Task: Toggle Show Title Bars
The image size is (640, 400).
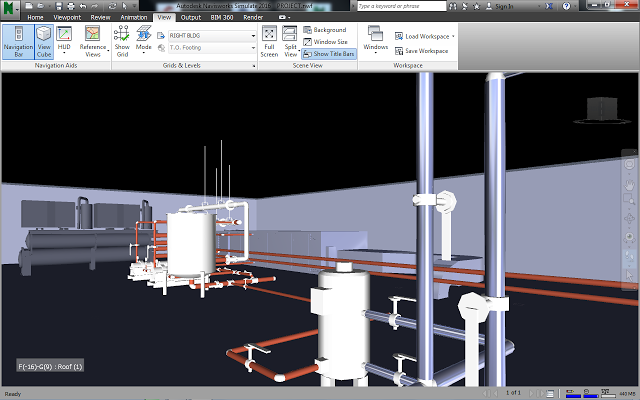Action: [x=329, y=54]
